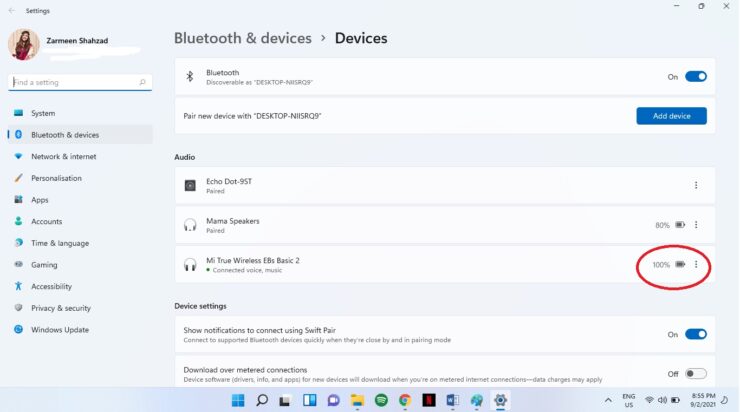Go to System settings in sidebar
Screen dimensions: 740x412
coord(80,113)
